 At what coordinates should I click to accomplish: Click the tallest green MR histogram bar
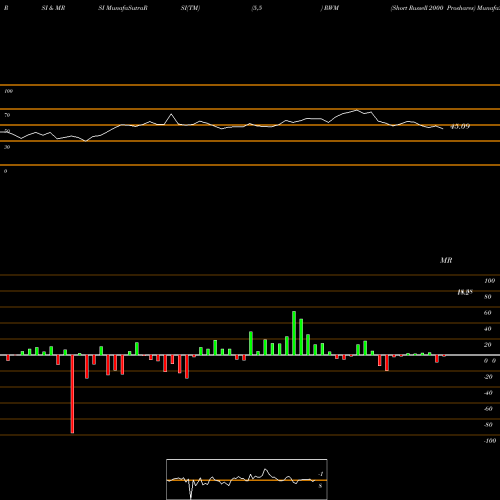pyautogui.click(x=294, y=333)
